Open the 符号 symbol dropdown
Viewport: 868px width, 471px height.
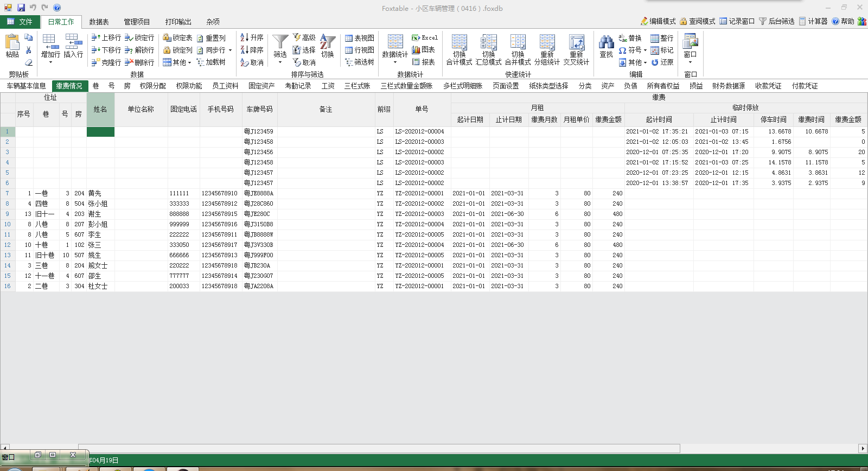click(x=633, y=50)
